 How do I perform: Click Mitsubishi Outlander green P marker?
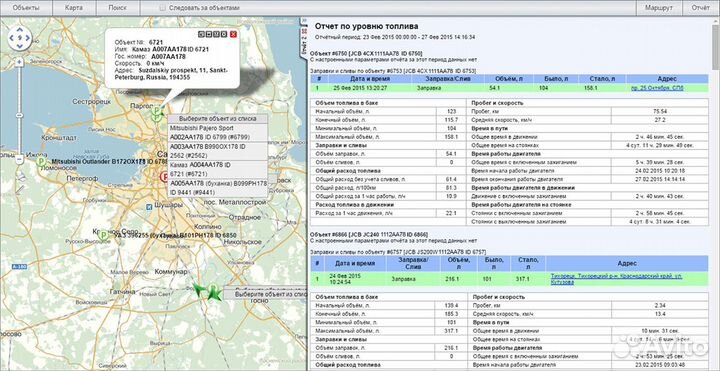point(41,162)
